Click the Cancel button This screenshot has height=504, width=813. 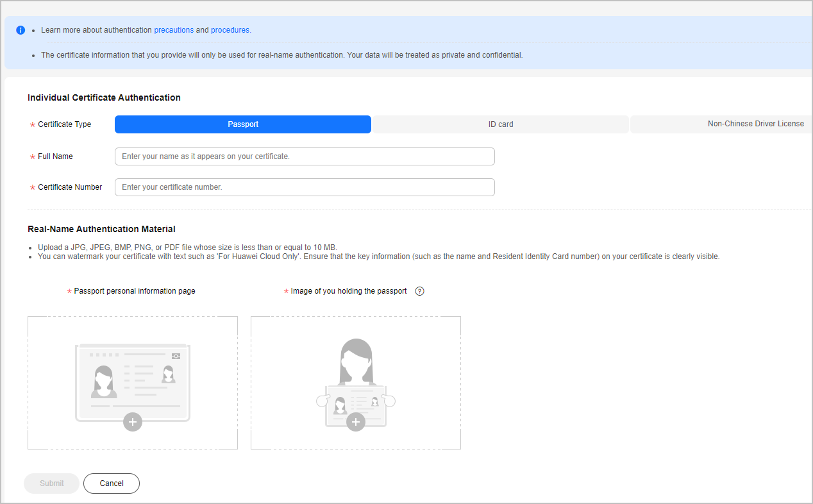pyautogui.click(x=112, y=483)
